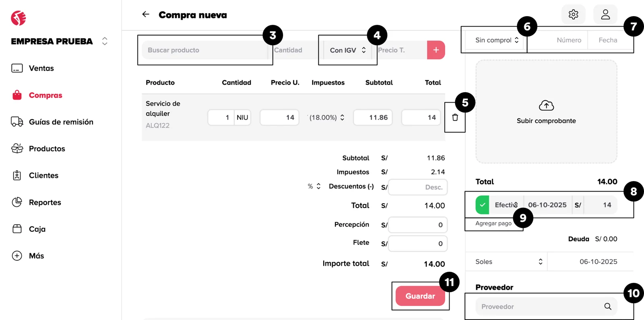Change the 18.00% tax rate selector
This screenshot has height=320, width=644.
[x=326, y=118]
